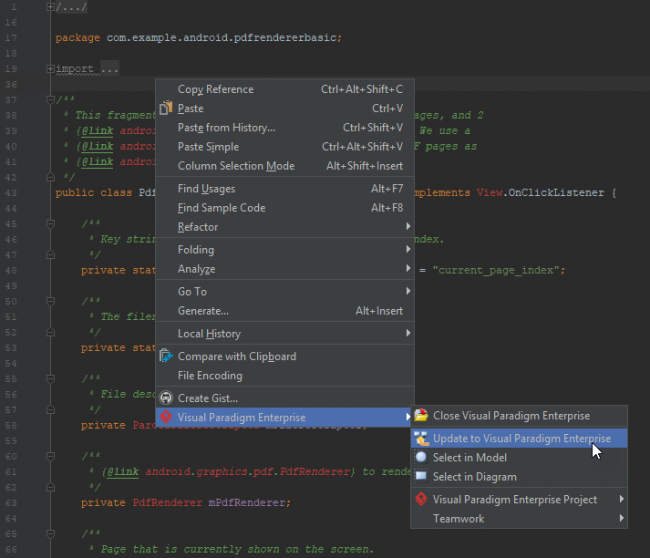Click Generate... in the context menu
The image size is (650, 558).
(x=203, y=311)
